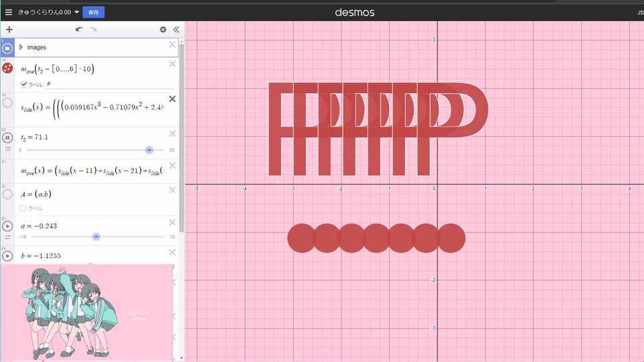The width and height of the screenshot is (644, 362).
Task: Add a new expression with plus icon
Action: 9,29
